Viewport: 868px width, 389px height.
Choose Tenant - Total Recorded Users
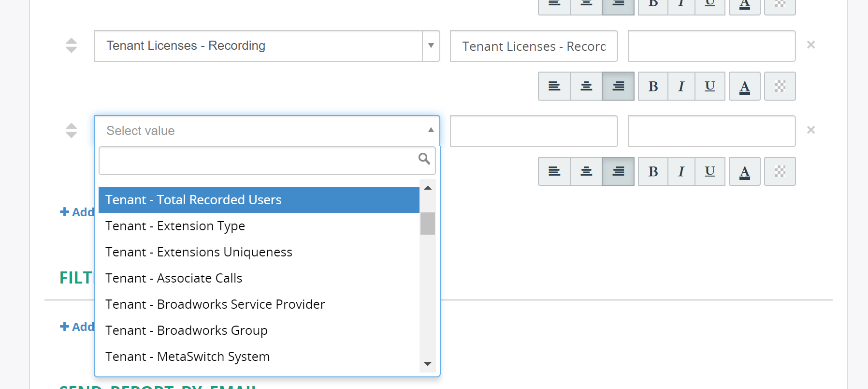click(x=259, y=200)
